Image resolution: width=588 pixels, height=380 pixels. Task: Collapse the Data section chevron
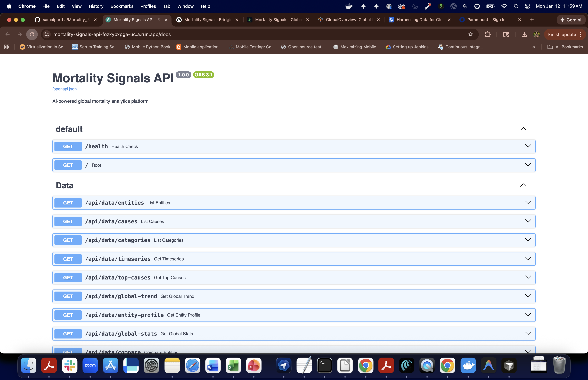523,185
